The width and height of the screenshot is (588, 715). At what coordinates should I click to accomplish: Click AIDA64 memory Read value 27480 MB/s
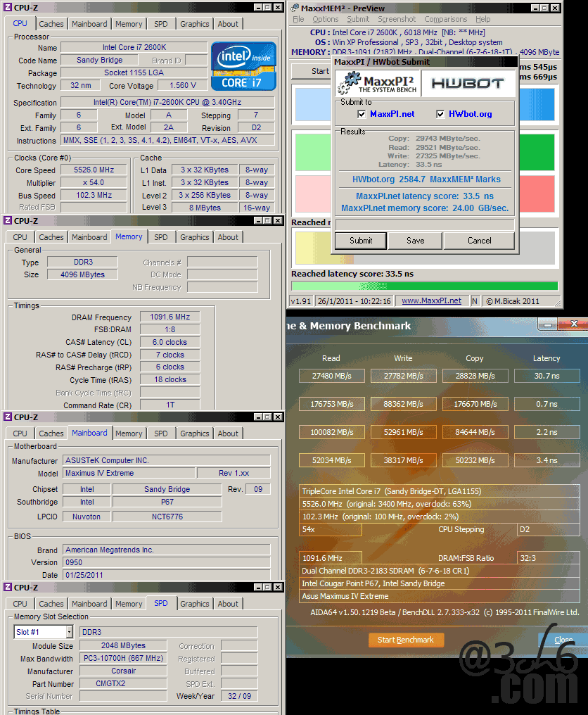tap(332, 376)
